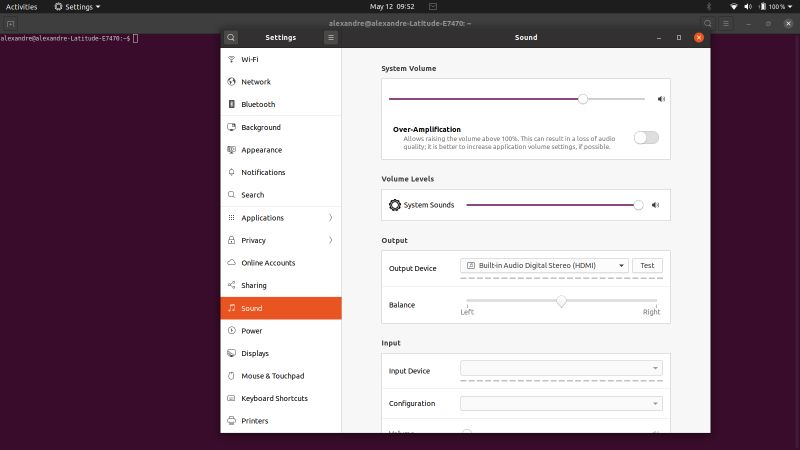This screenshot has height=450, width=800.
Task: Click the Wi-Fi indicator in top bar
Action: (734, 7)
